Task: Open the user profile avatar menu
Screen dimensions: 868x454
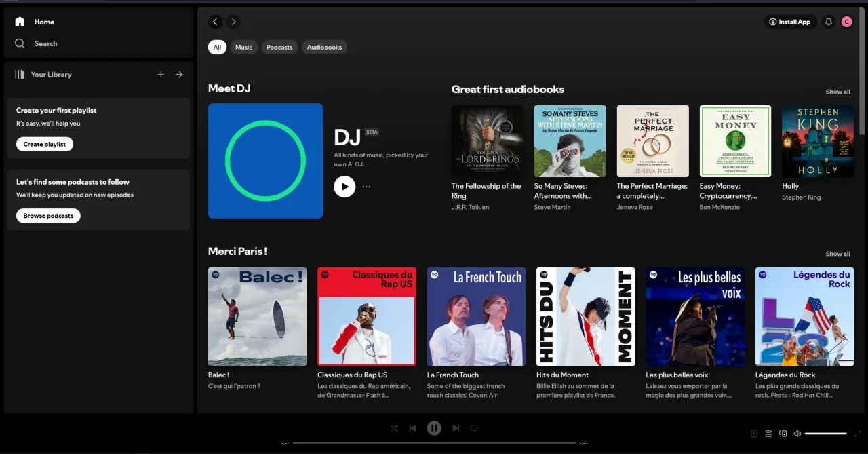Action: (846, 22)
